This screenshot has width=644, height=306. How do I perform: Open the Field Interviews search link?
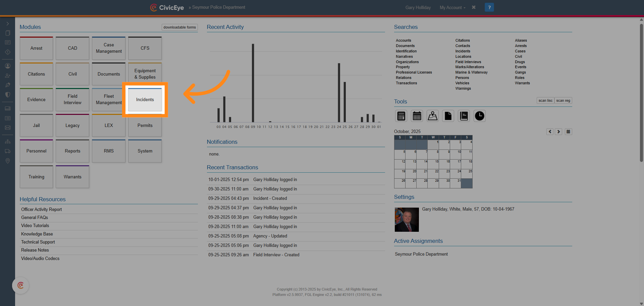(468, 62)
